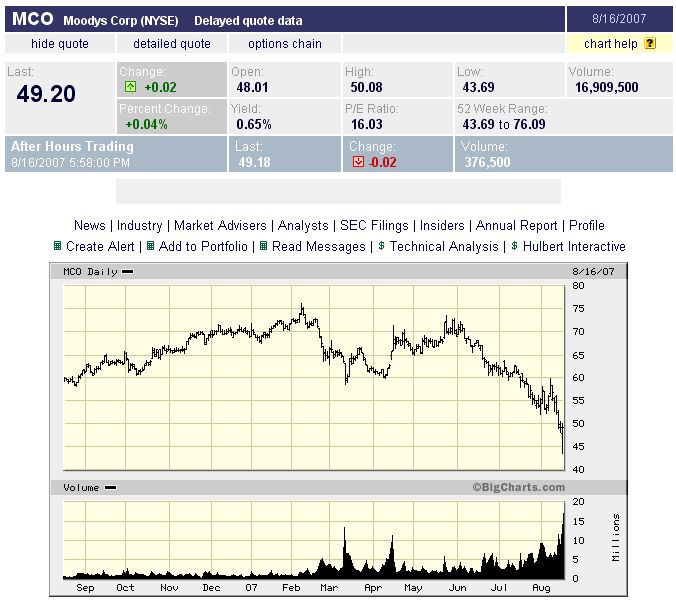Click the MCO ticker symbol header
The image size is (676, 606).
click(x=33, y=19)
